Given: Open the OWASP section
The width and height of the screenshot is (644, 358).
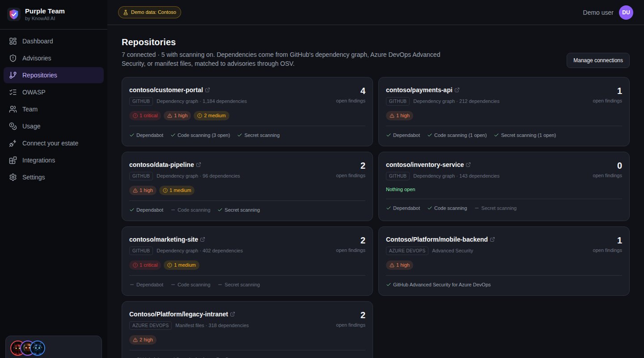Looking at the screenshot, I should pyautogui.click(x=54, y=92).
